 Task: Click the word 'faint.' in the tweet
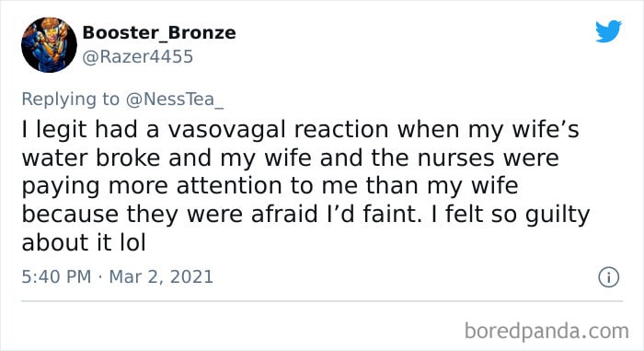(392, 214)
